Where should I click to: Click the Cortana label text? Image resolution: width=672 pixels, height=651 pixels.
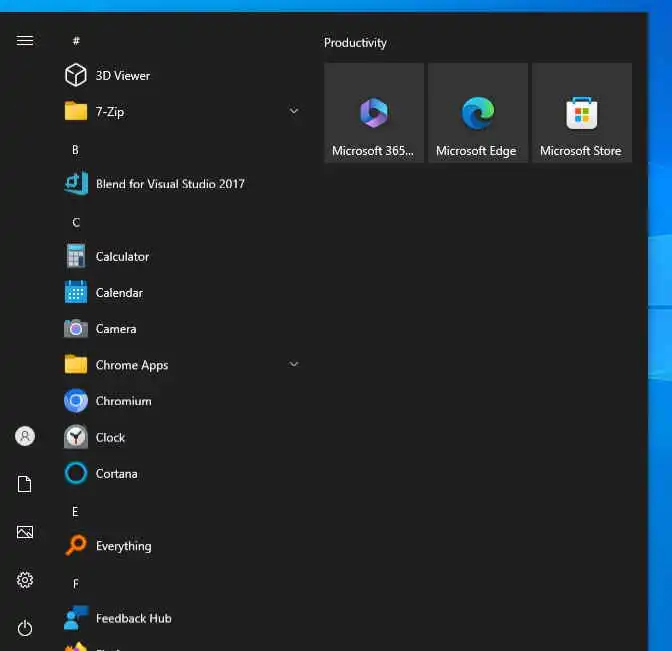(x=117, y=474)
